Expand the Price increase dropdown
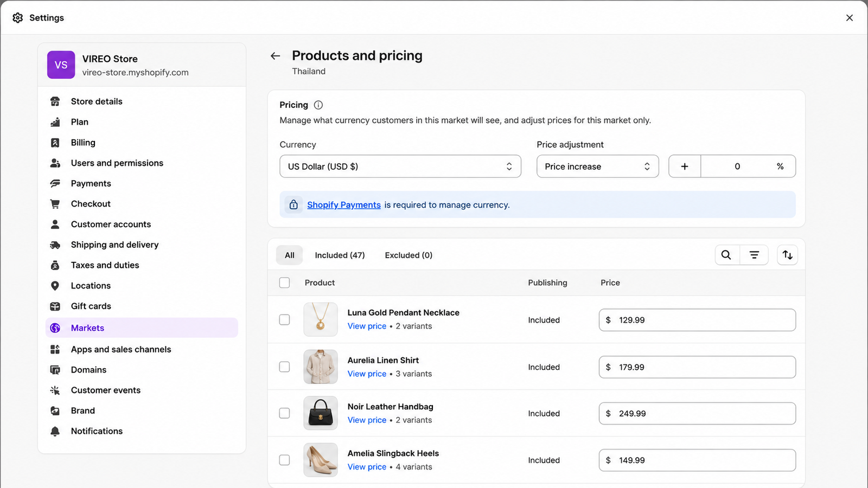Image resolution: width=868 pixels, height=488 pixels. [x=598, y=166]
